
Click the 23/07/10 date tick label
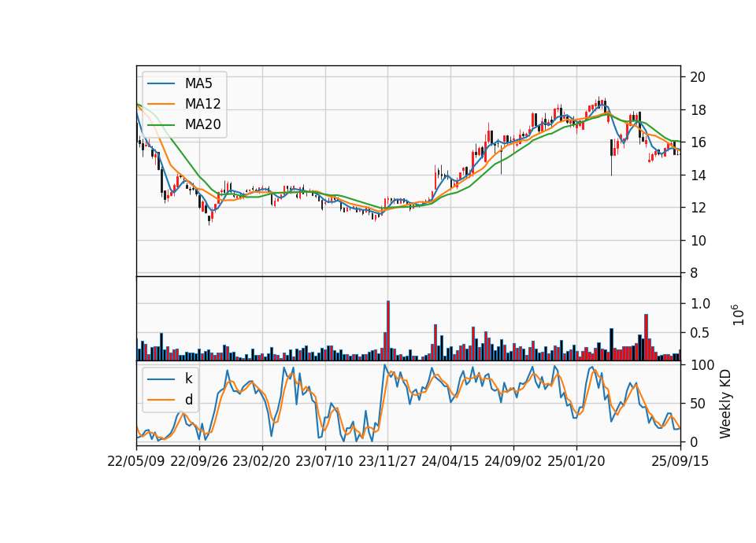pos(324,461)
